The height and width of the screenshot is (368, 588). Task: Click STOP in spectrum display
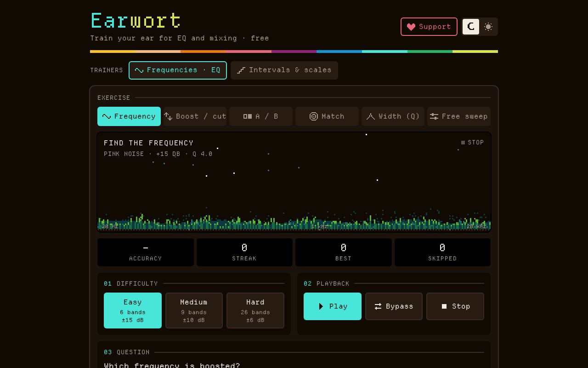[x=472, y=143]
